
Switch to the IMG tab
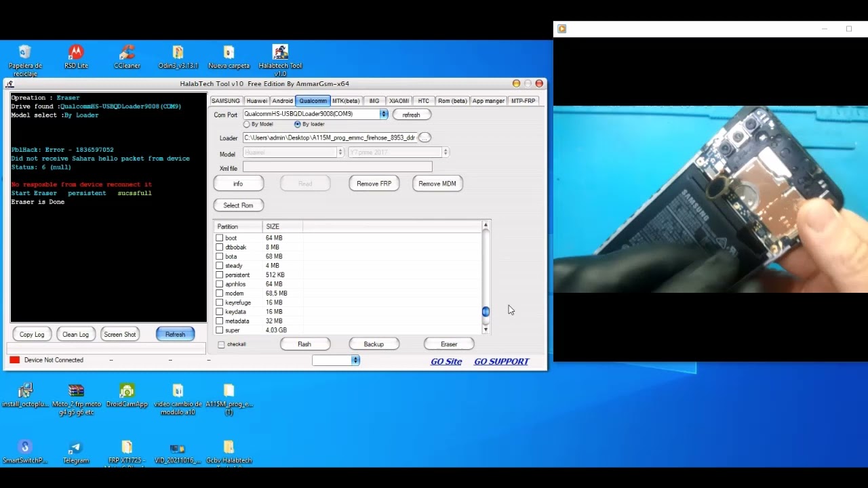[374, 101]
